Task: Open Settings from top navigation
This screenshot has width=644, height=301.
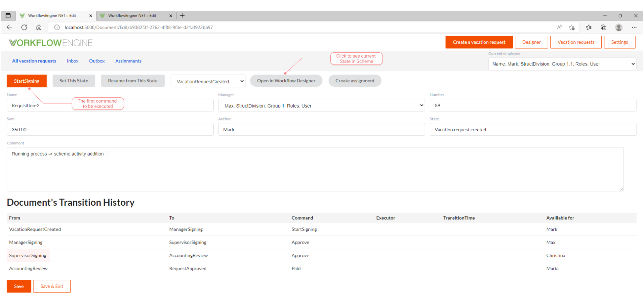Action: (x=620, y=42)
